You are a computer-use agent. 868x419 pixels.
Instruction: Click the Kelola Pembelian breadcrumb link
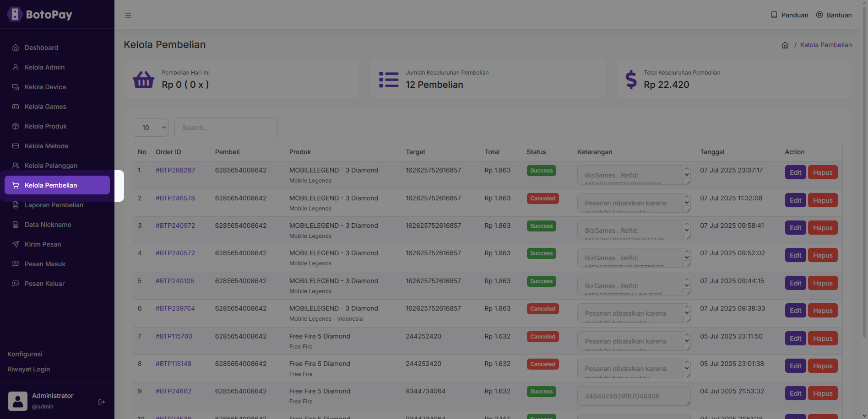tap(826, 45)
